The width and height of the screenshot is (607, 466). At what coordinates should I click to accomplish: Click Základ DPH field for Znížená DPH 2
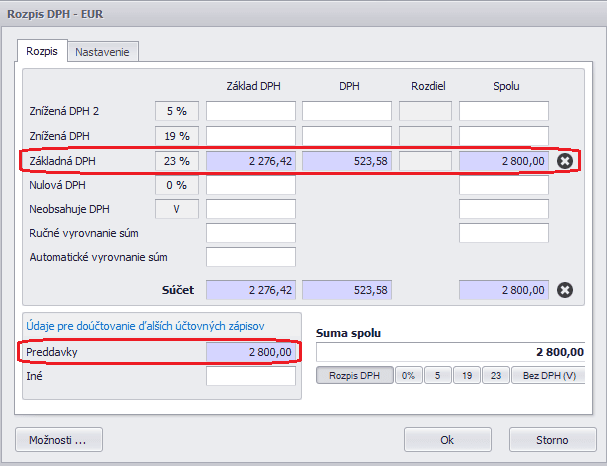(x=250, y=111)
